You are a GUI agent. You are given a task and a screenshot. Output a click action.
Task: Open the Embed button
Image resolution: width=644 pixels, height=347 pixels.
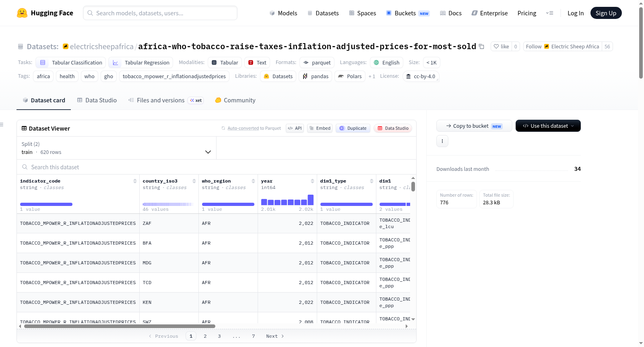(320, 128)
